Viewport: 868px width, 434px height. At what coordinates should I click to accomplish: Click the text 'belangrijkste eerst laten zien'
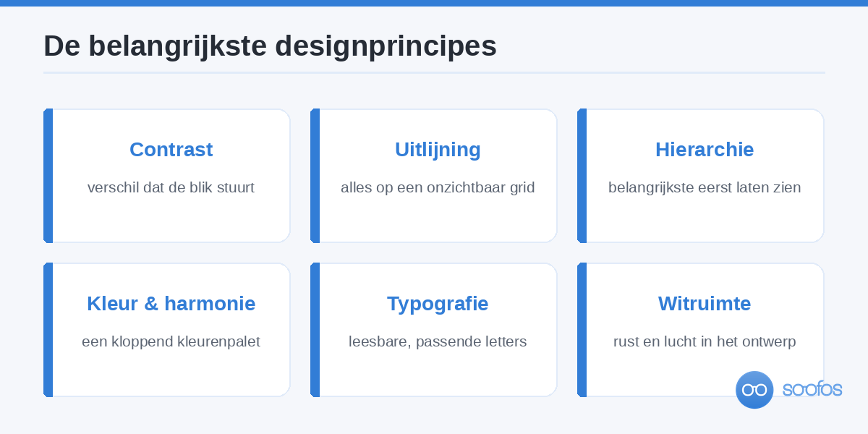tap(705, 188)
